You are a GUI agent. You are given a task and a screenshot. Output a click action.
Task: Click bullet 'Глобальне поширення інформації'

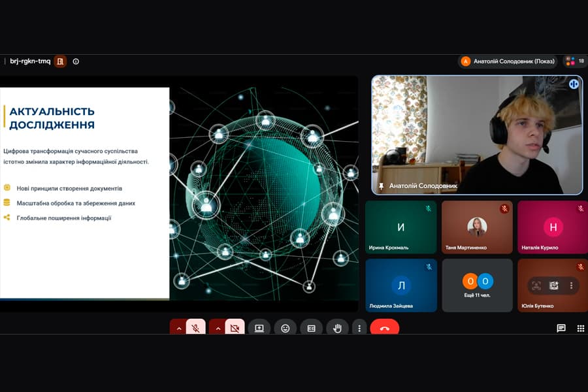tap(64, 218)
